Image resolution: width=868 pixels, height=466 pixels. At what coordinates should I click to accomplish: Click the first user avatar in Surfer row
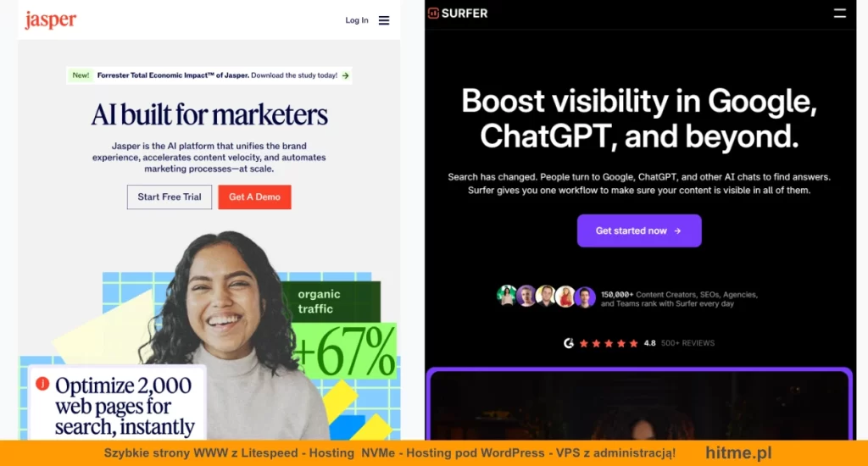[507, 296]
